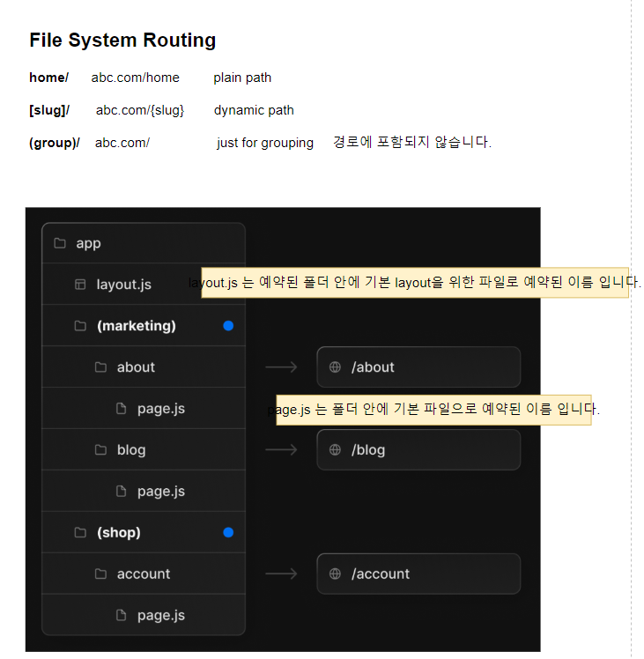The width and height of the screenshot is (644, 659).
Task: Click the /account route text
Action: tap(381, 574)
